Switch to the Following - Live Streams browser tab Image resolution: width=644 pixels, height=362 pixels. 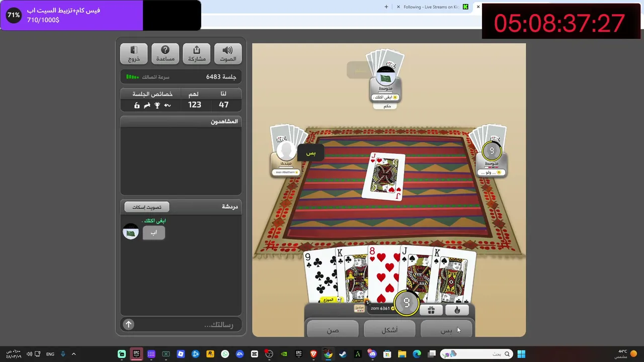(431, 7)
